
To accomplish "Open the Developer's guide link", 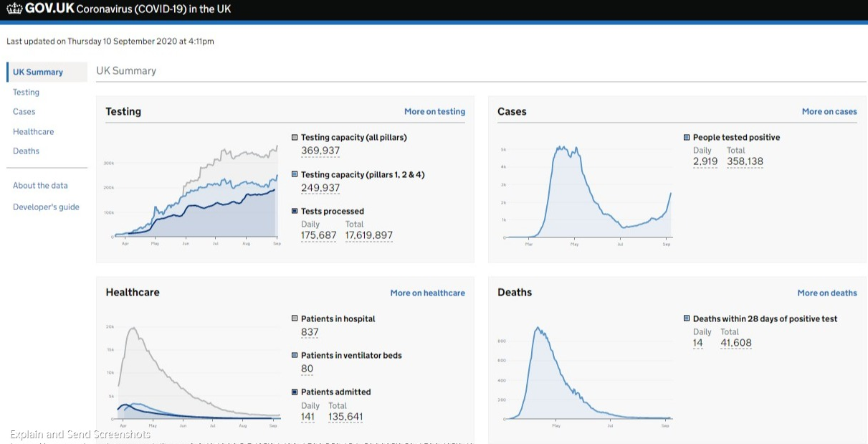I will (46, 207).
